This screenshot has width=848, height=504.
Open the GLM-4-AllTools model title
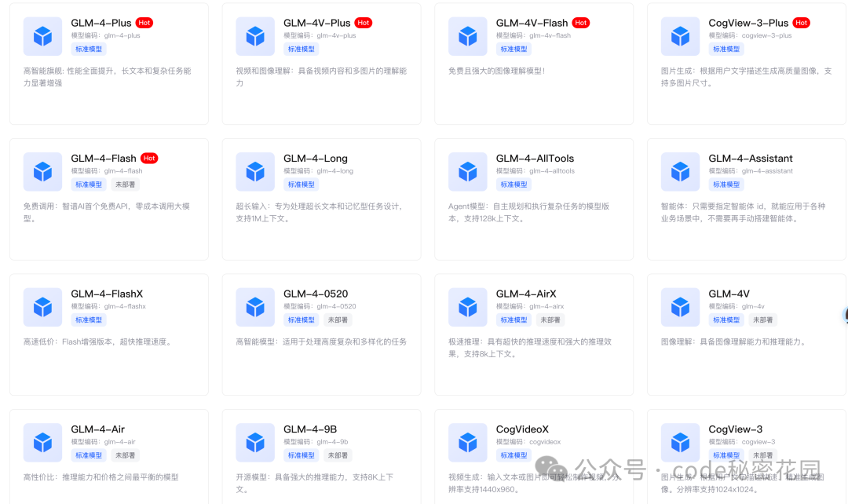tap(535, 159)
